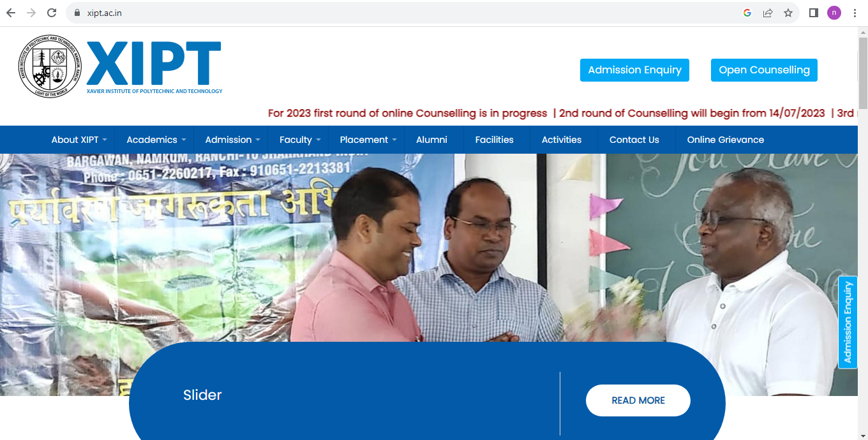Click the share page icon
The width and height of the screenshot is (868, 440).
[768, 13]
